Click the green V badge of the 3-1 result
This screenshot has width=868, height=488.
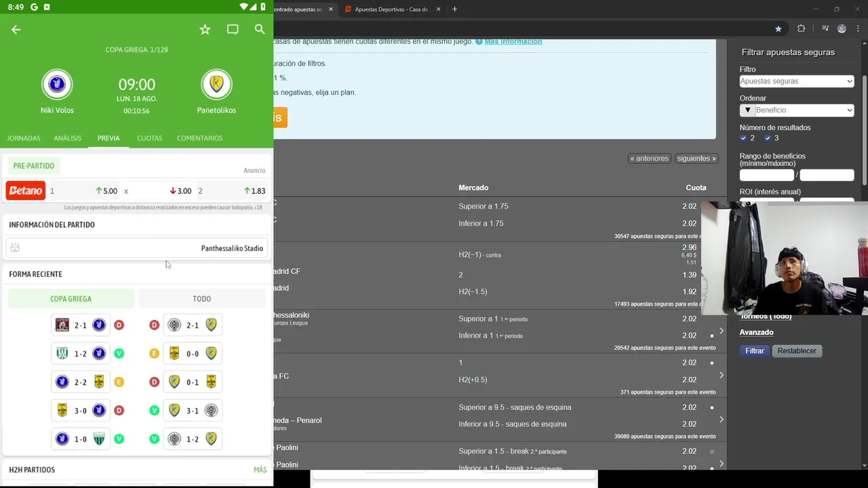tap(154, 411)
